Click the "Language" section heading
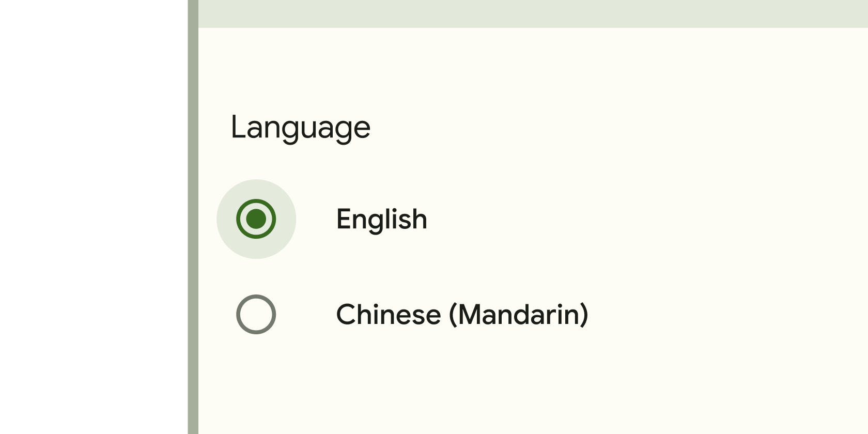 point(300,128)
